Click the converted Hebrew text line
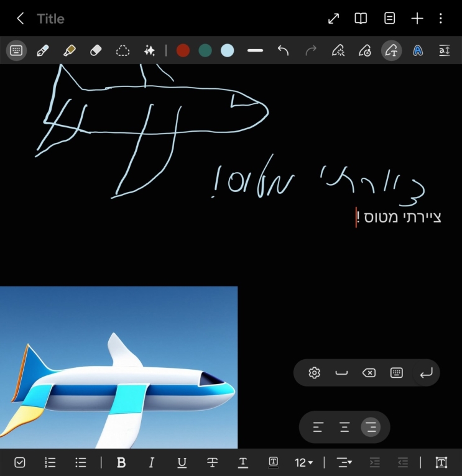 pyautogui.click(x=399, y=217)
